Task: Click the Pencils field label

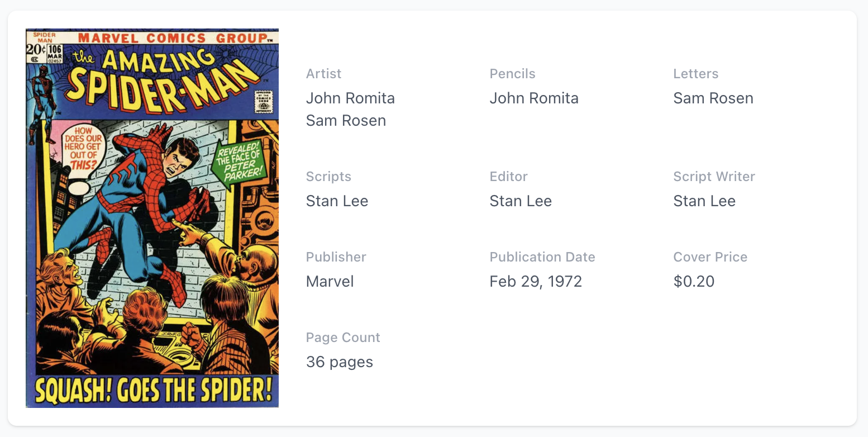Action: coord(512,74)
